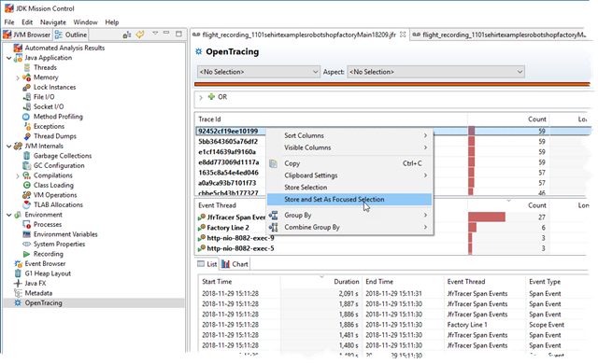The image size is (598, 364).
Task: Open the Navigate menu
Action: [53, 22]
